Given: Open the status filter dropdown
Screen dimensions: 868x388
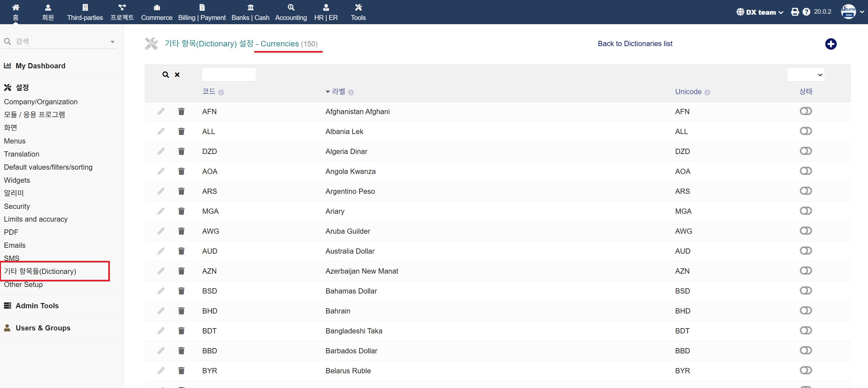Looking at the screenshot, I should pos(805,75).
